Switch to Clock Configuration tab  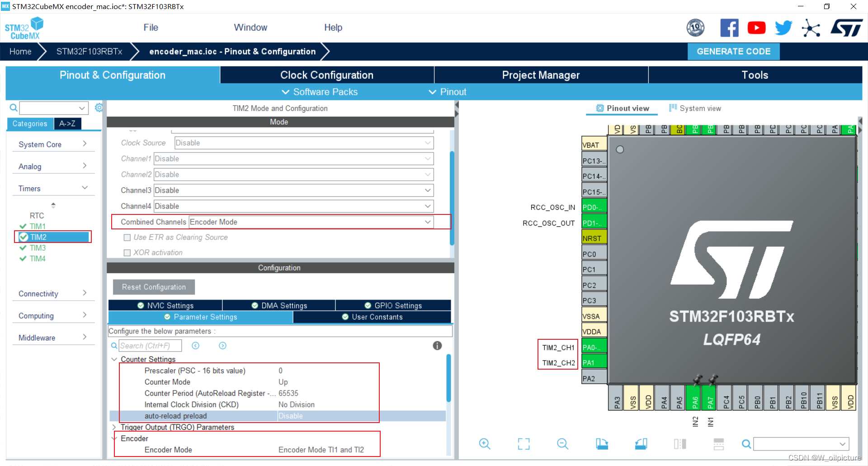coord(327,75)
